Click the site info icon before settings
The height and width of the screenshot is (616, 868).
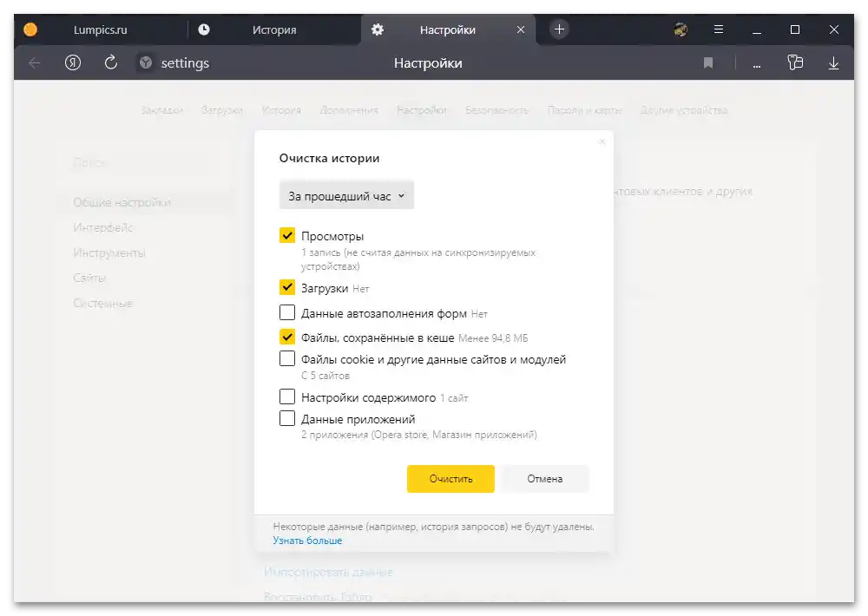click(x=146, y=63)
